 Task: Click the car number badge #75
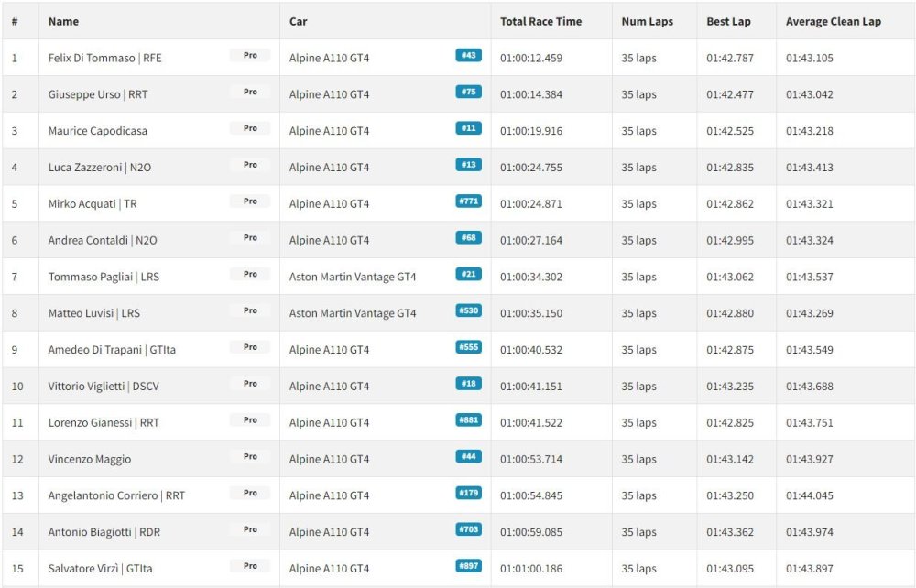[468, 92]
